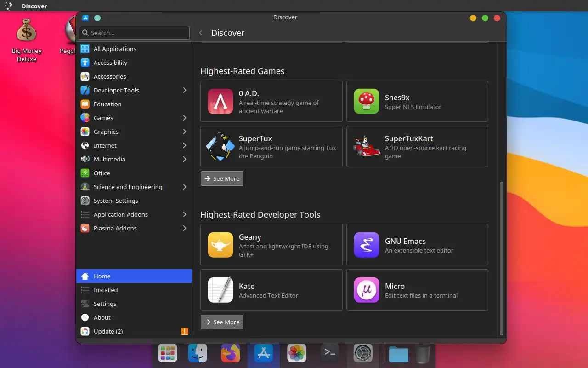Click the search applications field
Screen dimensions: 588x368
(x=134, y=33)
